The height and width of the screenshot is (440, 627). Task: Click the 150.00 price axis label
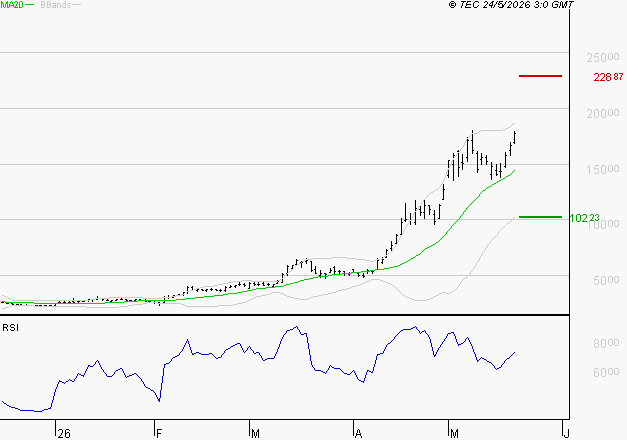coord(603,170)
